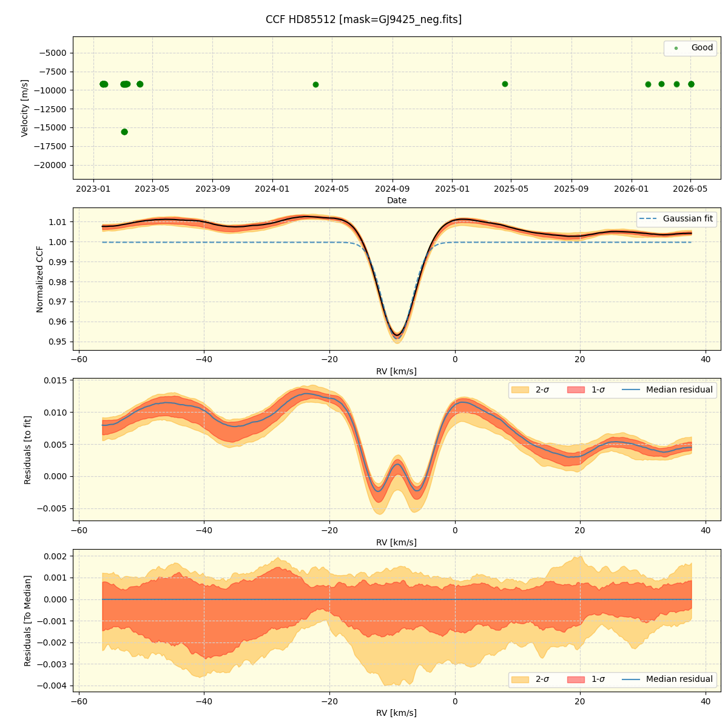
Task: Click the 'Good' legend label in velocity panel
Action: pyautogui.click(x=702, y=48)
